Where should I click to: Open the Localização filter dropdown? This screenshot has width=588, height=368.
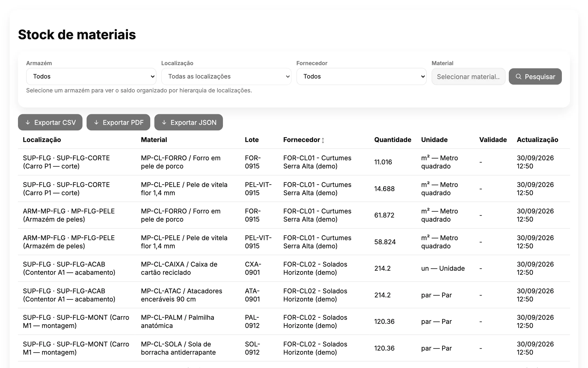tap(226, 76)
